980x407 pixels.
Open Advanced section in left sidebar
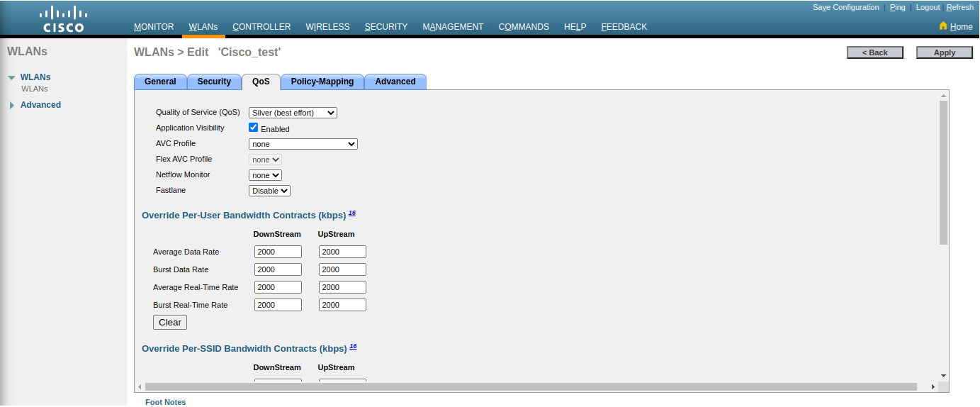[40, 105]
